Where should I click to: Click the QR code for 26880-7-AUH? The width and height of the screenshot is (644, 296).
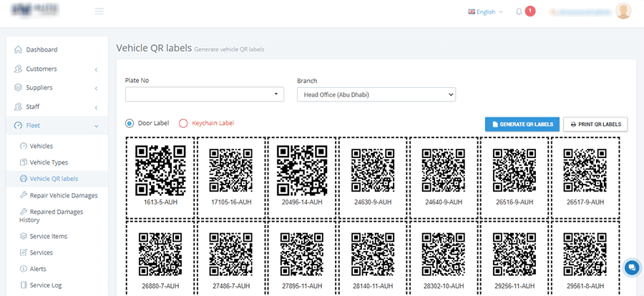click(160, 255)
